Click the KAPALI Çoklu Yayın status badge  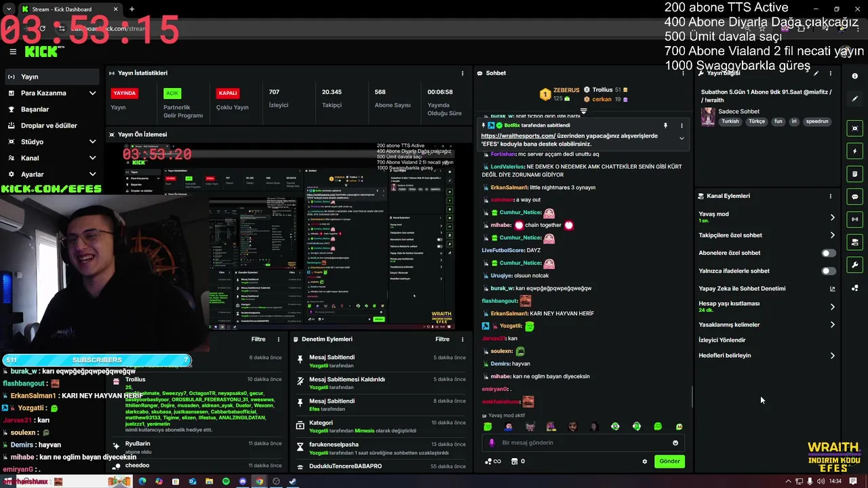[228, 93]
